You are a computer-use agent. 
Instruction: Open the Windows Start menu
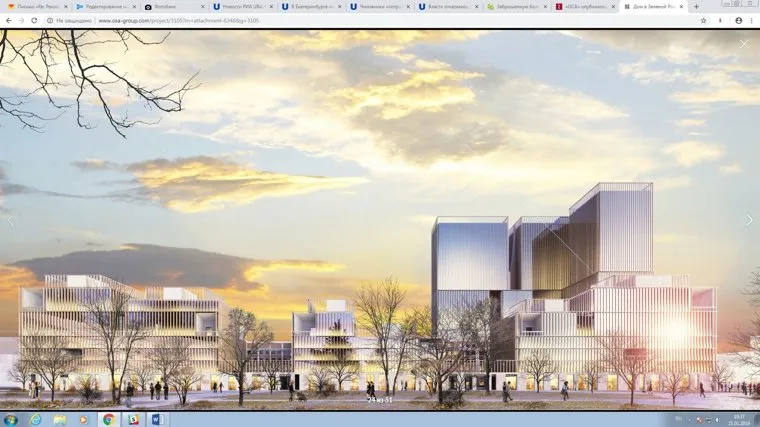tap(11, 419)
